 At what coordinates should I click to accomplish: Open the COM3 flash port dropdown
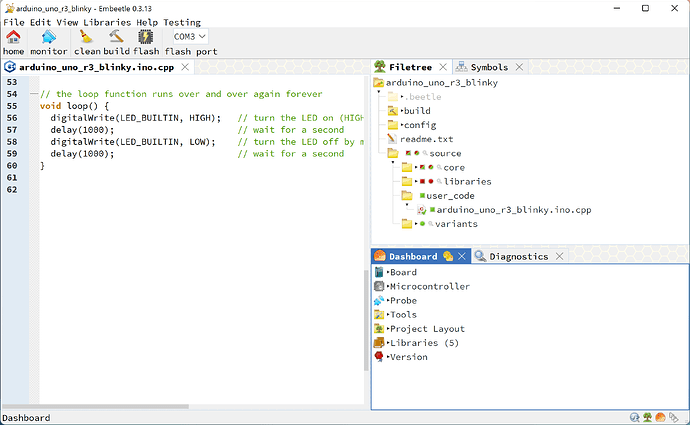coord(190,37)
